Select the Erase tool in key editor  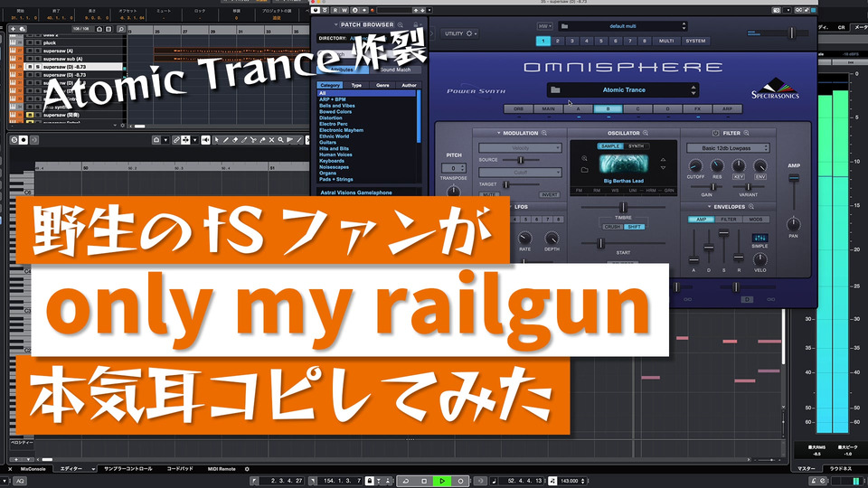click(x=235, y=140)
